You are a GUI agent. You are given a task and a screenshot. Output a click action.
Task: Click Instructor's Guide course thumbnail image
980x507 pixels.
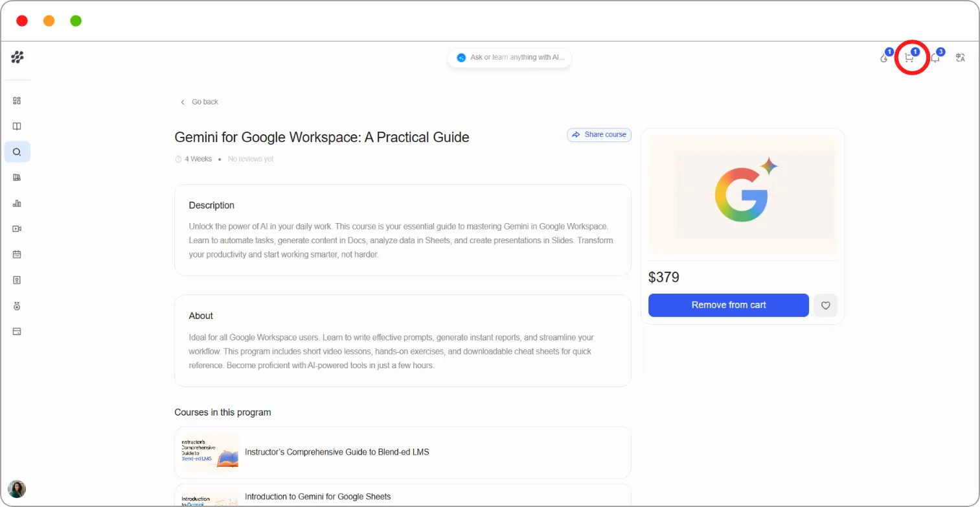(x=210, y=452)
